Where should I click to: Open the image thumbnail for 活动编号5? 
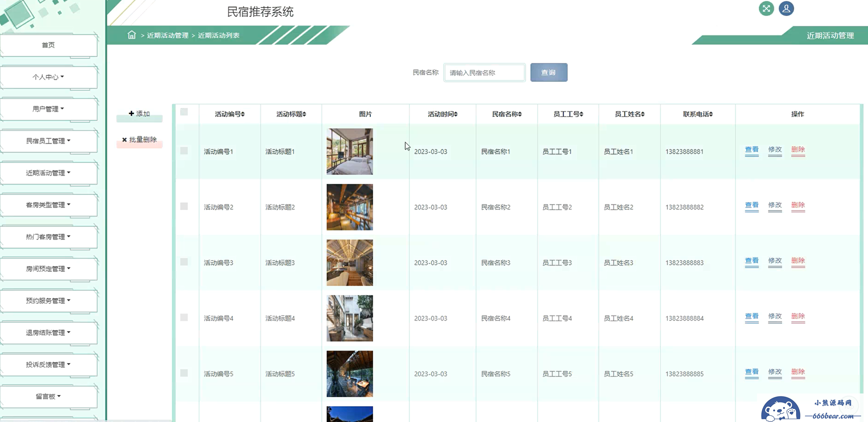click(x=350, y=374)
